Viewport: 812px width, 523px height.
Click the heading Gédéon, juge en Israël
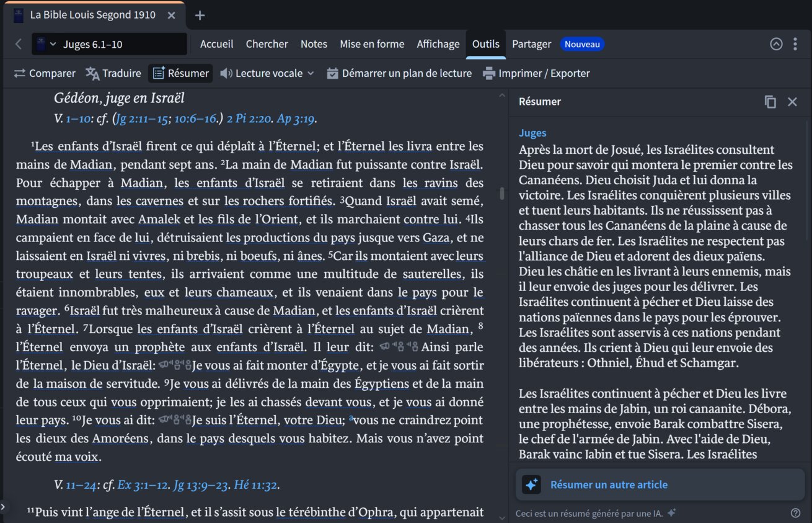[x=119, y=98]
